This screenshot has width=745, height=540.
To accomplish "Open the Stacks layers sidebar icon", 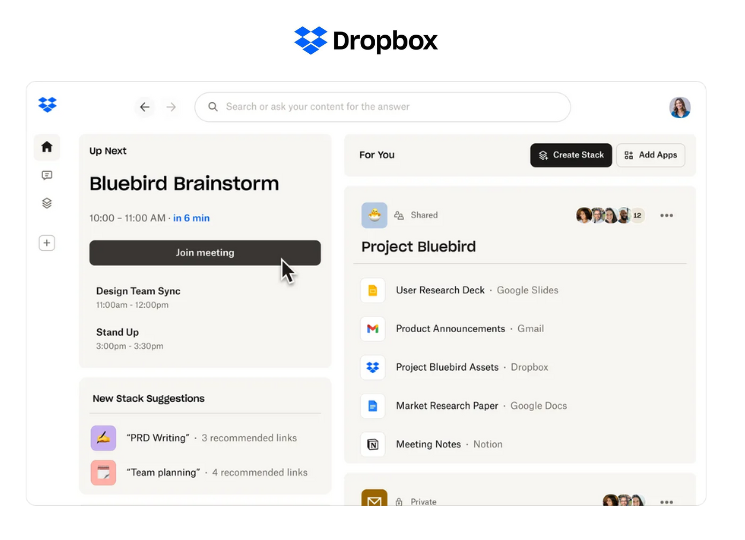I will point(47,203).
